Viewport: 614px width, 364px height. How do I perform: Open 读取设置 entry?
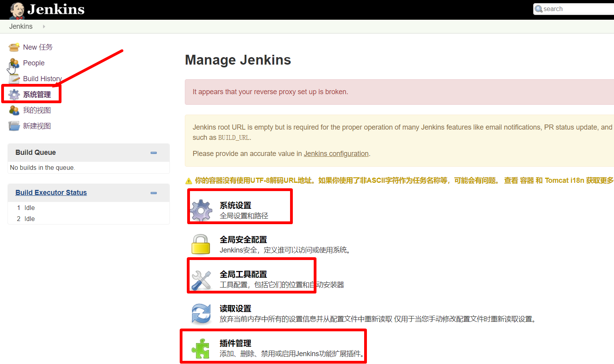coord(236,308)
